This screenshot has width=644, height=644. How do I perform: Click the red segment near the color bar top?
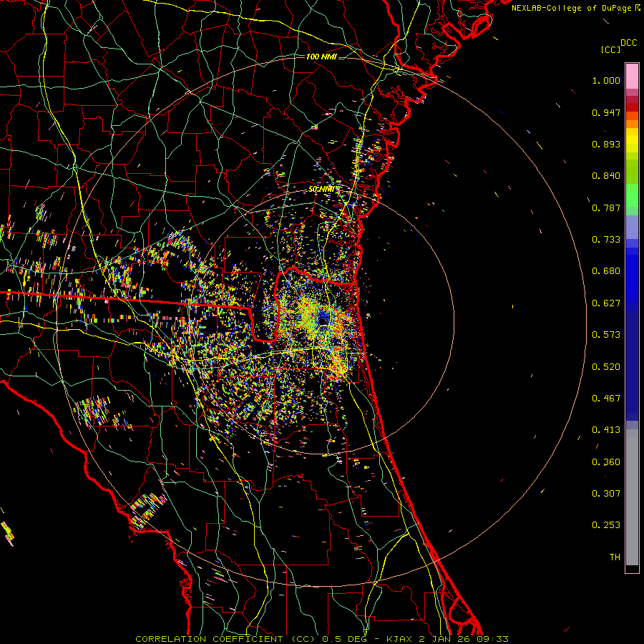(632, 107)
